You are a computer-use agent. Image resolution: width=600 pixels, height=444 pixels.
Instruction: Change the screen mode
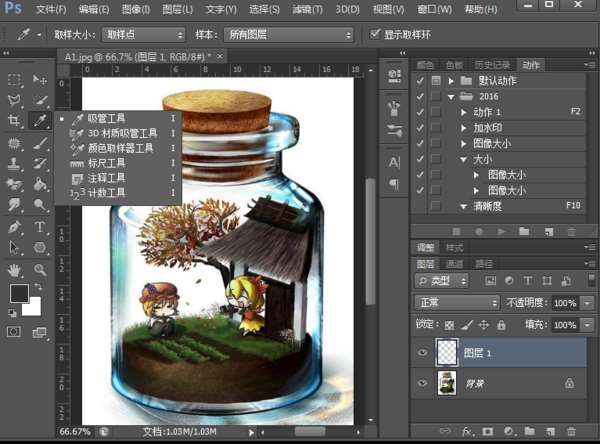39,332
